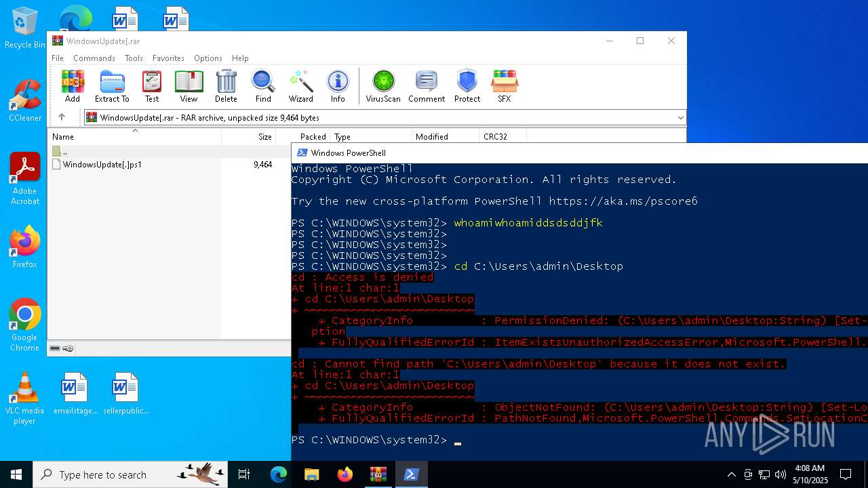Click the Delete trash icon in WinRAR
Viewport: 868px width, 488px height.
(x=226, y=86)
